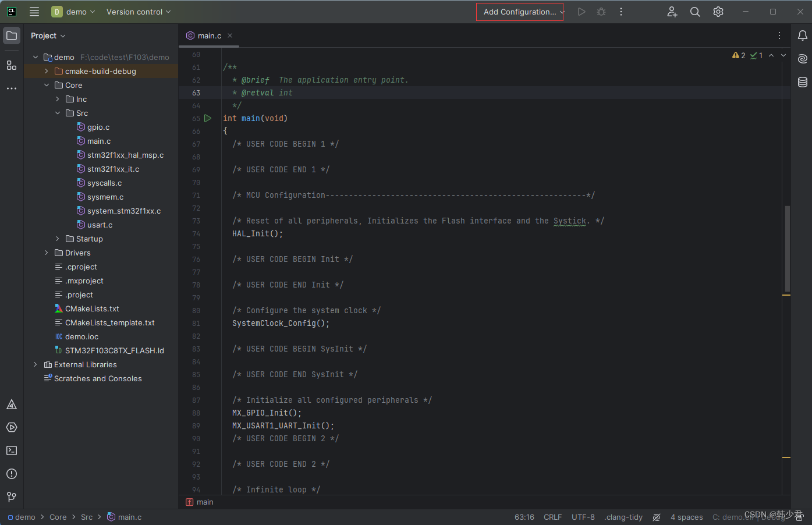The height and width of the screenshot is (525, 812).
Task: Expand the Startup folder
Action: [x=56, y=239]
